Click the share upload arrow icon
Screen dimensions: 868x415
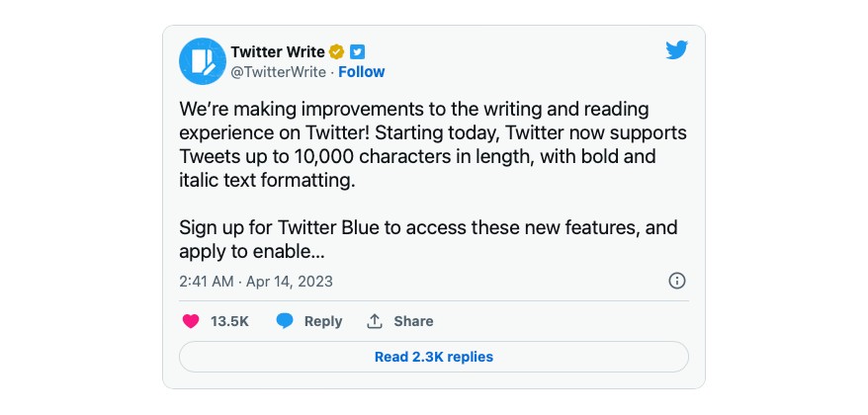(375, 321)
